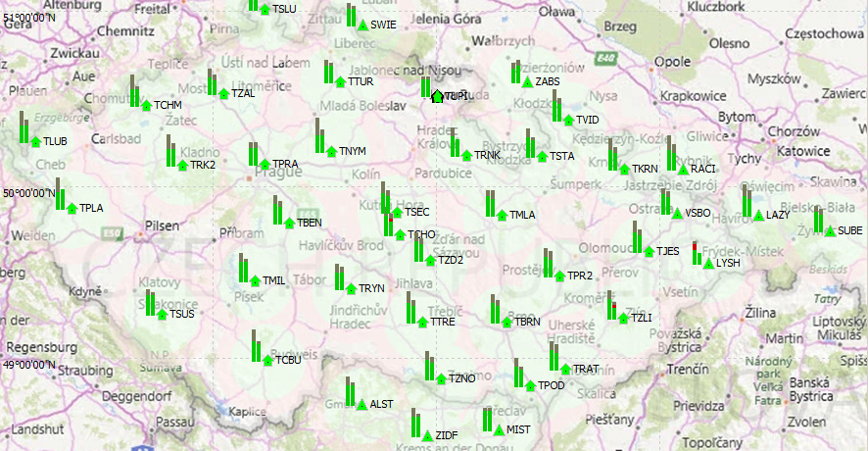Click the signal bars beside TNYM station
The width and height of the screenshot is (868, 451).
(319, 136)
